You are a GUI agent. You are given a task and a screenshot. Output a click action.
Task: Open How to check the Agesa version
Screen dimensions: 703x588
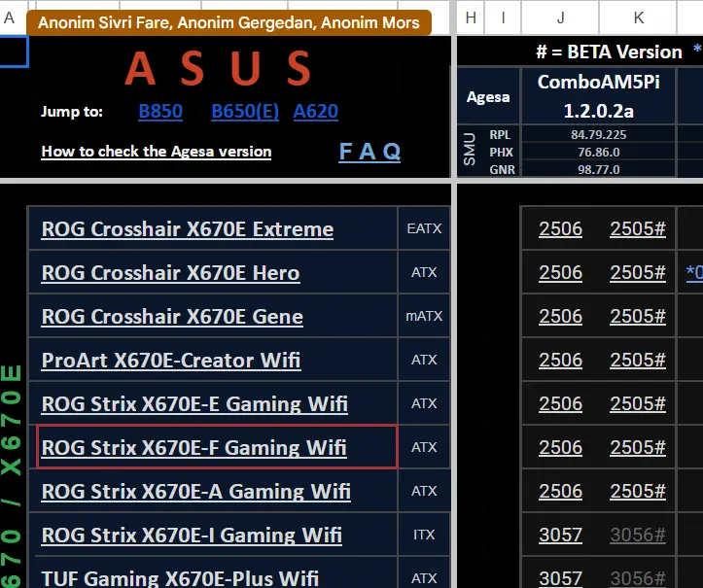click(x=157, y=152)
